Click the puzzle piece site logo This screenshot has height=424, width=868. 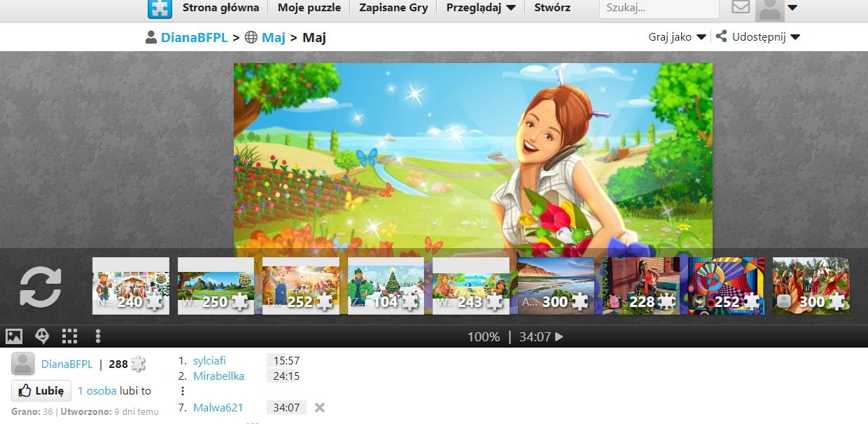click(160, 8)
